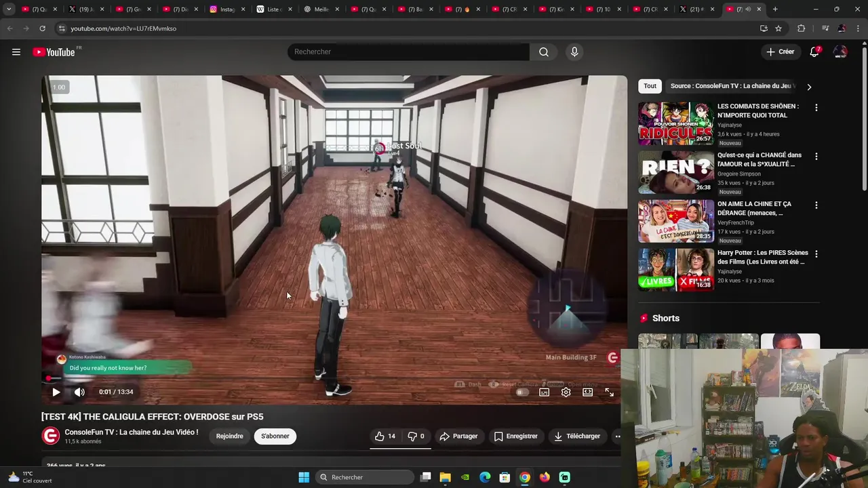Open ON AIME LA CHINE video thumbnail
The width and height of the screenshot is (868, 488).
pyautogui.click(x=675, y=221)
